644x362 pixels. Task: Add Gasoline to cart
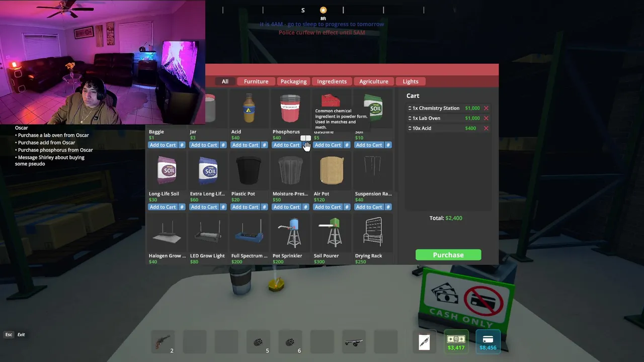click(328, 145)
